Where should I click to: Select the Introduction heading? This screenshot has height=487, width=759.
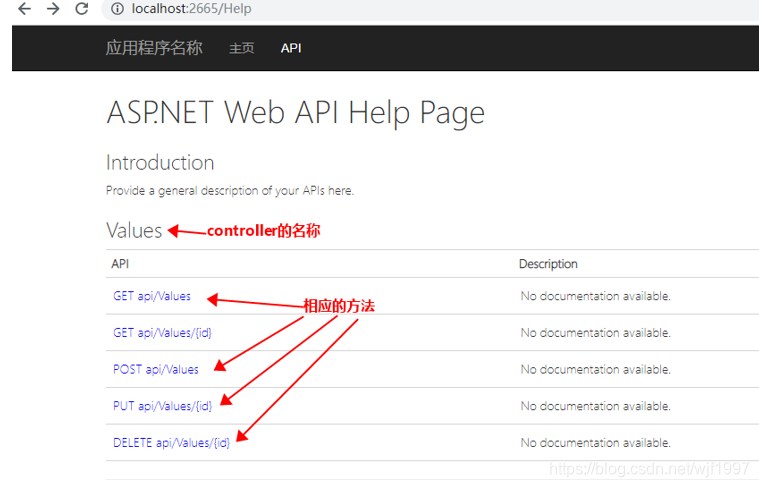tap(160, 163)
